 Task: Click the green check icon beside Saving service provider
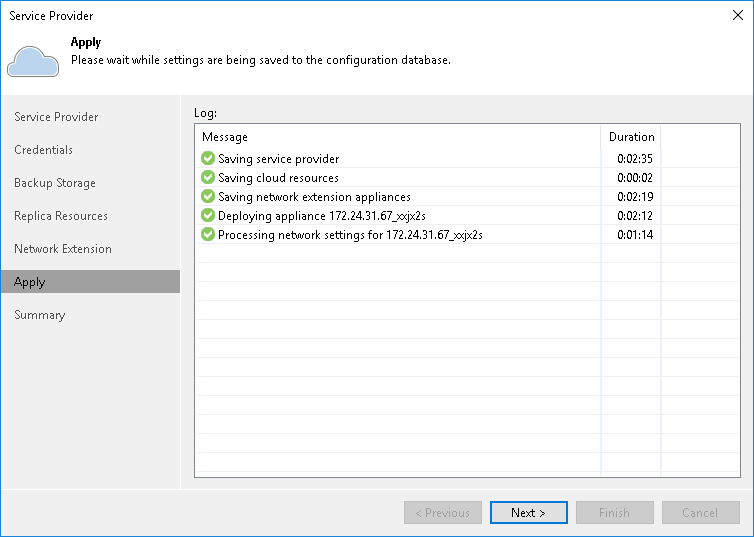pyautogui.click(x=208, y=158)
